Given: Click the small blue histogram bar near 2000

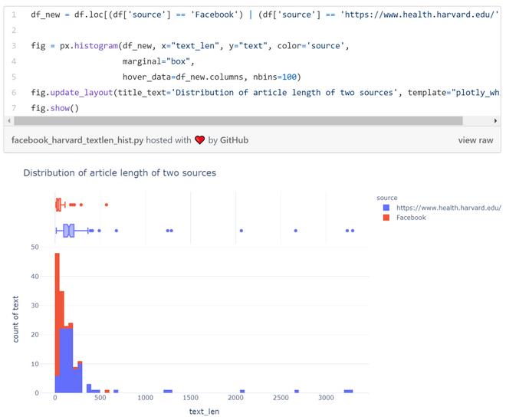Looking at the screenshot, I should click(x=242, y=391).
